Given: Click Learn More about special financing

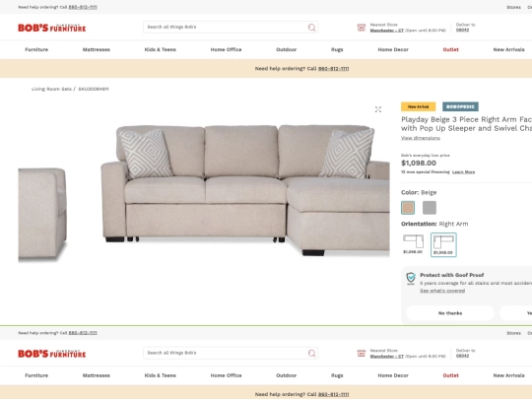Looking at the screenshot, I should click(x=463, y=172).
